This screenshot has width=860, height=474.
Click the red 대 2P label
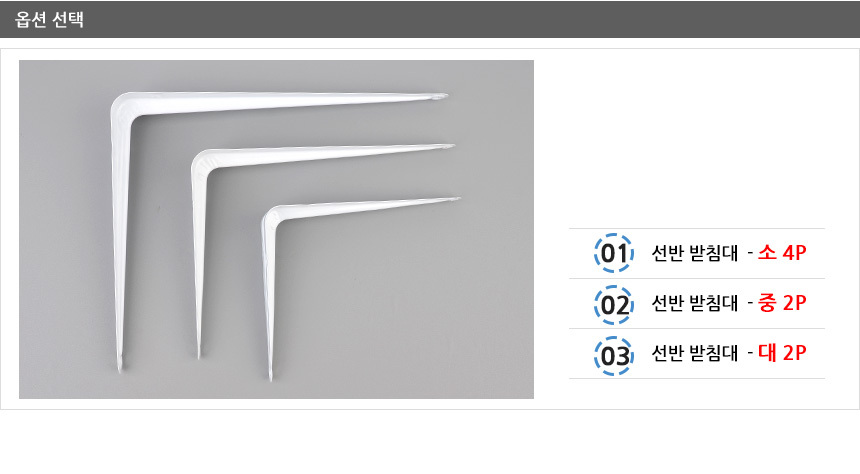782,353
